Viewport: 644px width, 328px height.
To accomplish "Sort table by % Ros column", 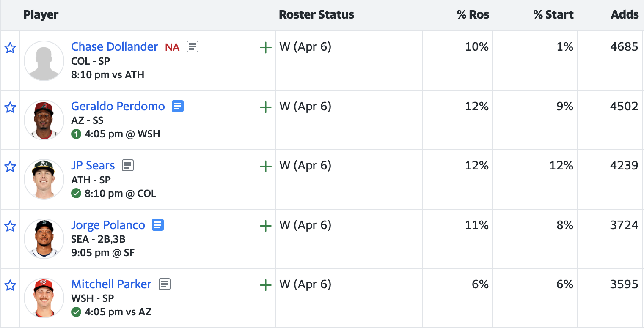I will [x=473, y=15].
